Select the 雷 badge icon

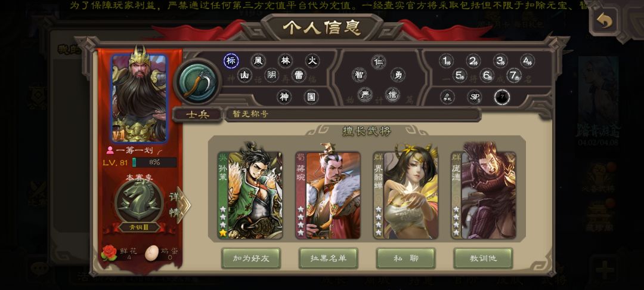[299, 75]
